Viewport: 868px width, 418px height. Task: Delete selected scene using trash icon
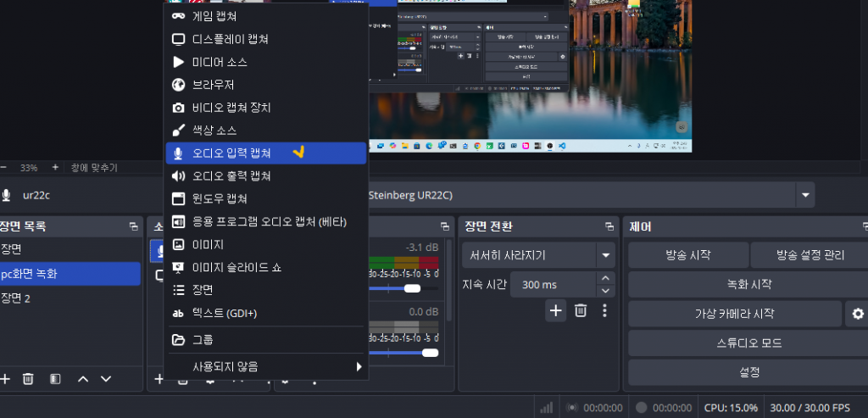(x=28, y=379)
